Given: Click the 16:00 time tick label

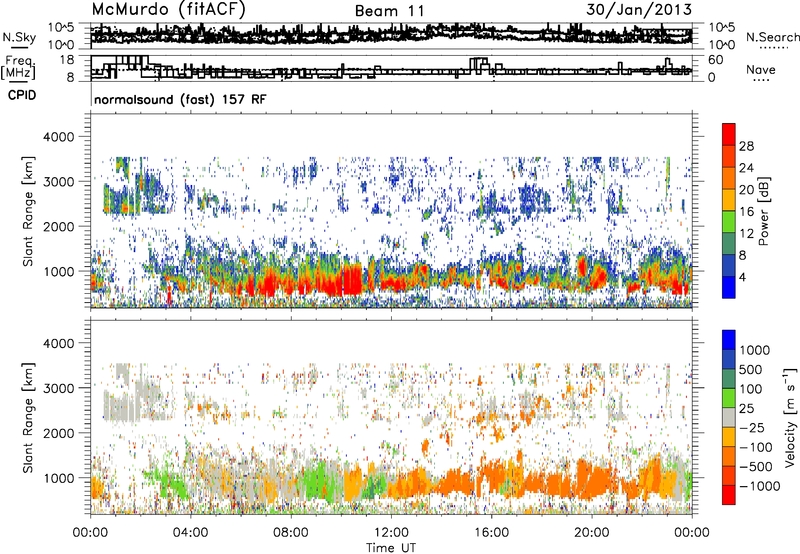Looking at the screenshot, I should 491,533.
